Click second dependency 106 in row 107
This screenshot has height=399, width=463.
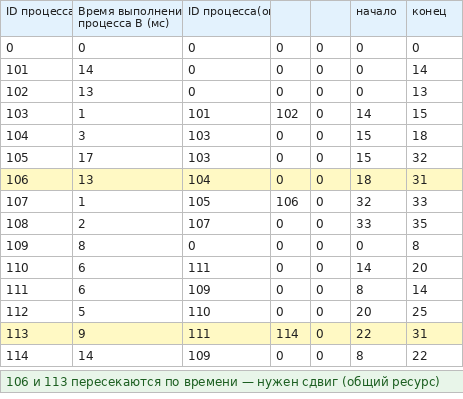pos(290,202)
